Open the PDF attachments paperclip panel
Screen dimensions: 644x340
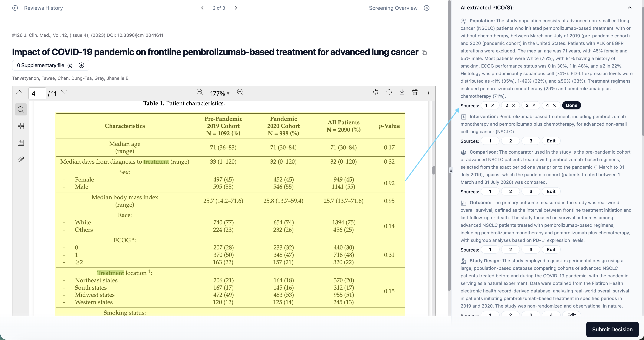21,159
